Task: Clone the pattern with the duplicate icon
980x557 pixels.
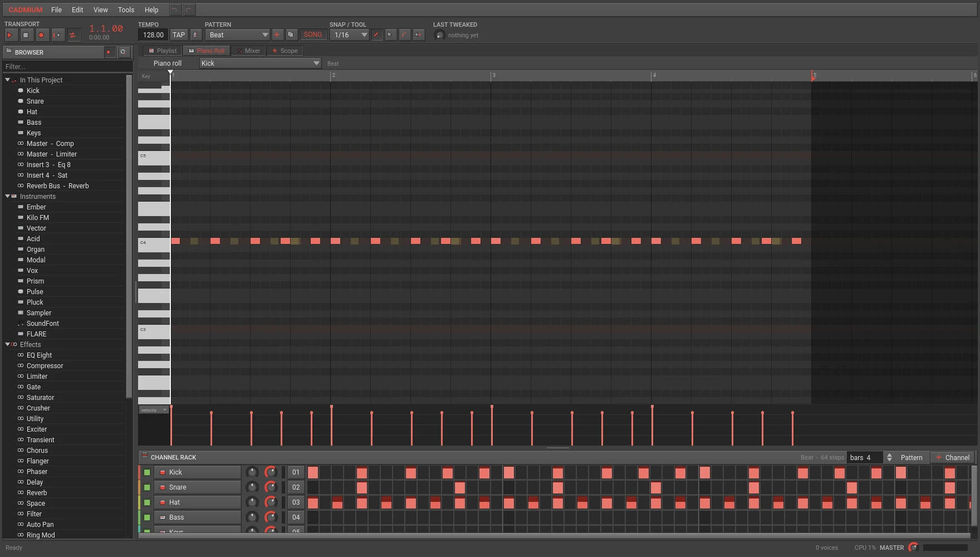Action: (291, 35)
